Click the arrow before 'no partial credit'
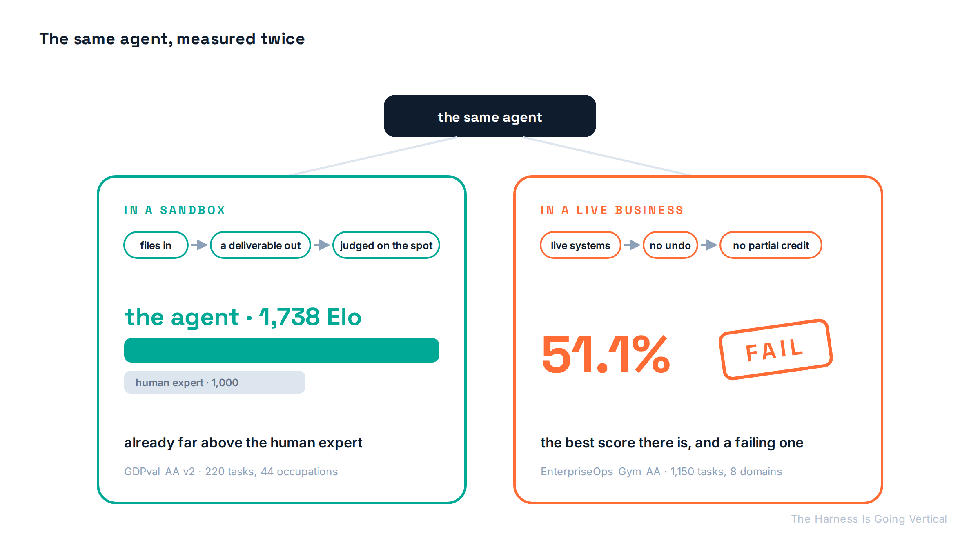Viewport: 980px width, 543px height. pyautogui.click(x=709, y=245)
